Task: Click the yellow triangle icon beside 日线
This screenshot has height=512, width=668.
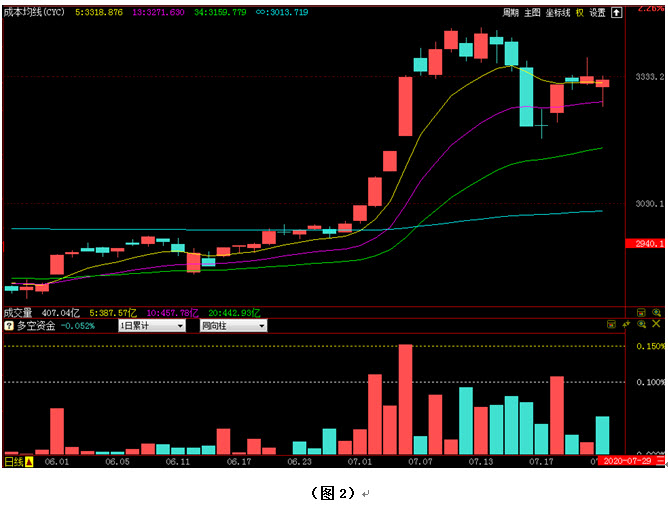Action: click(x=29, y=462)
